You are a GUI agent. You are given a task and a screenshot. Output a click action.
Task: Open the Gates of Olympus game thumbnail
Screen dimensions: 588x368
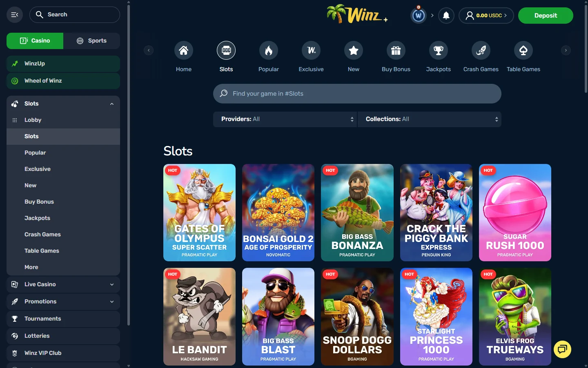[199, 213]
